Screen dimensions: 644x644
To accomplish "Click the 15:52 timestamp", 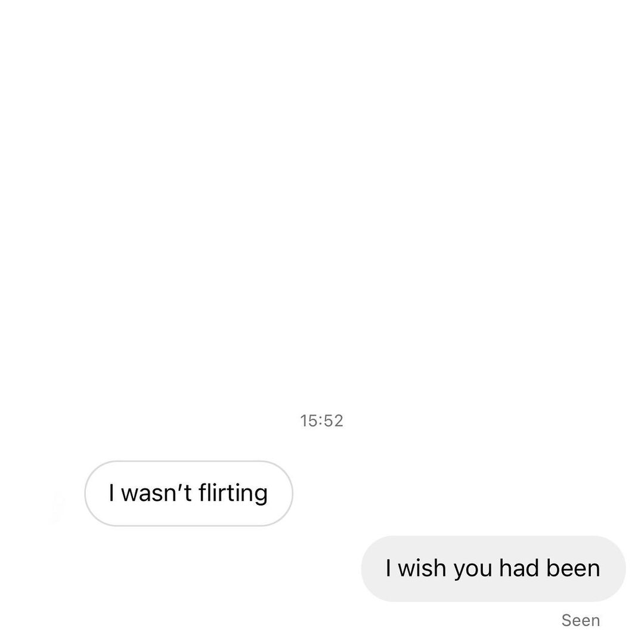I will click(x=321, y=420).
